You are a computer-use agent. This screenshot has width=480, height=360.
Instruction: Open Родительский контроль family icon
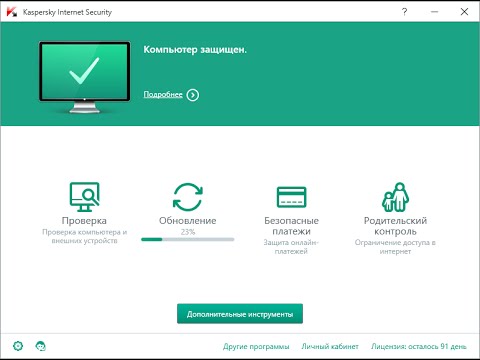click(395, 197)
